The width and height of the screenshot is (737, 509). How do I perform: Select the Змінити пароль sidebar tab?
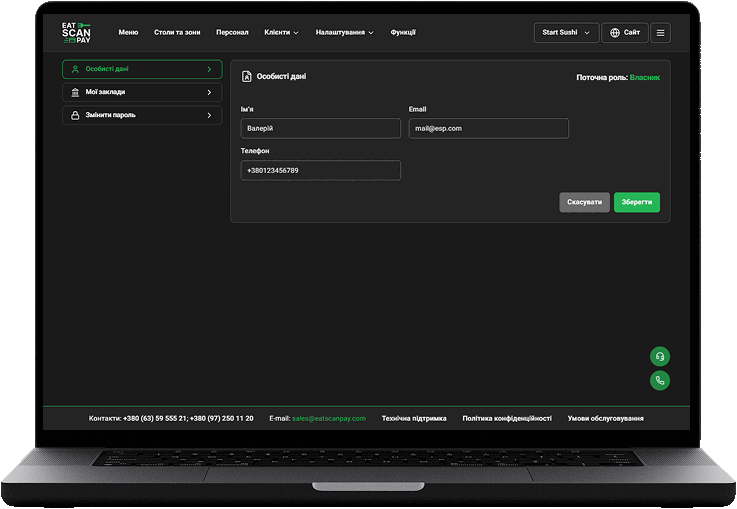[142, 116]
